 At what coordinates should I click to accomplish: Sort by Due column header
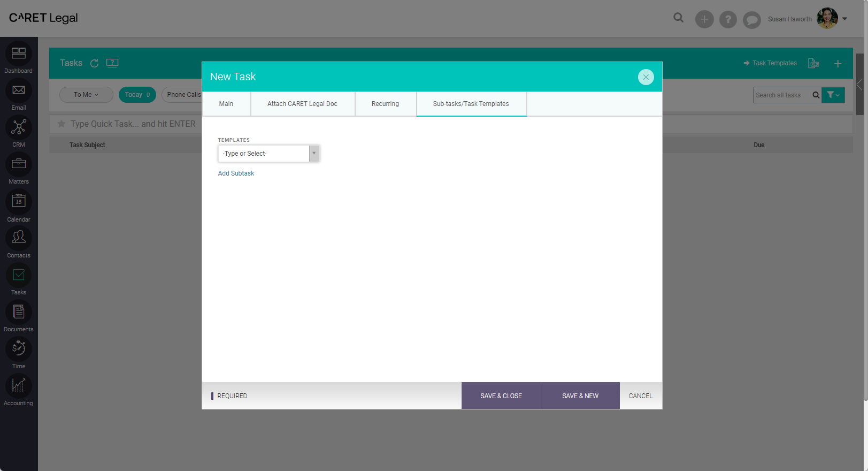[x=759, y=145]
